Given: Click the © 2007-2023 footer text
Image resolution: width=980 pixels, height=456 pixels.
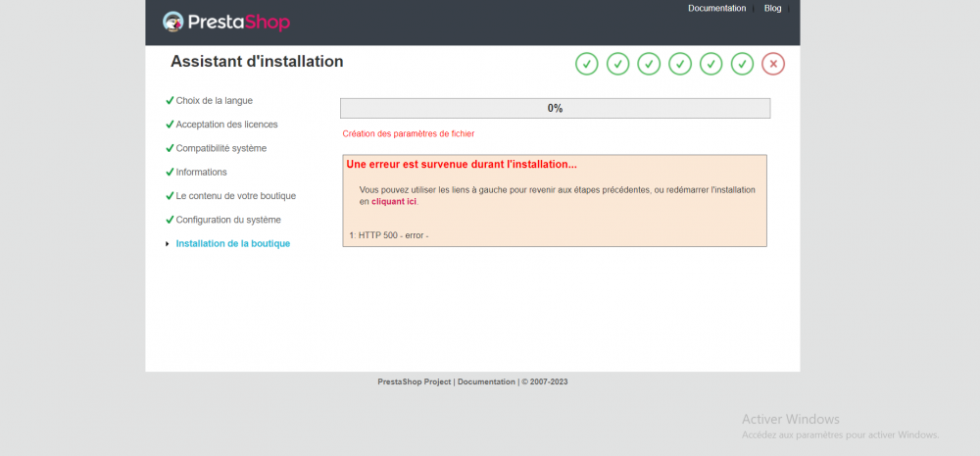Looking at the screenshot, I should [x=545, y=381].
